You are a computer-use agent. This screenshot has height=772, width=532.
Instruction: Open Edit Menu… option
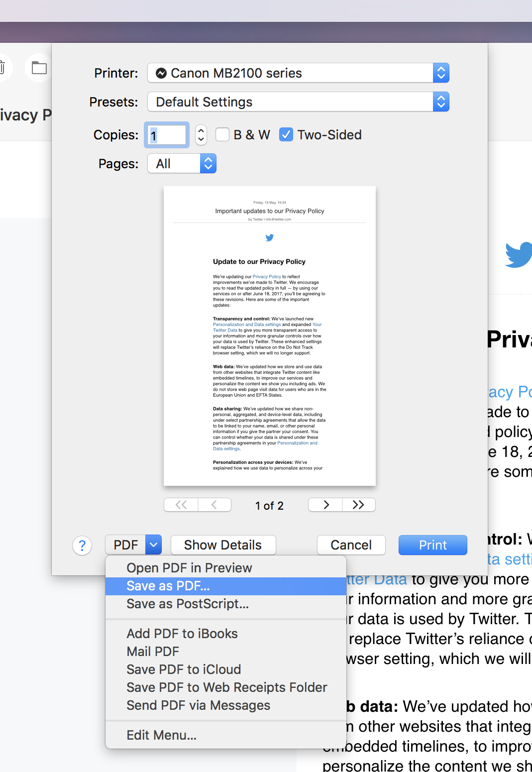click(x=226, y=735)
